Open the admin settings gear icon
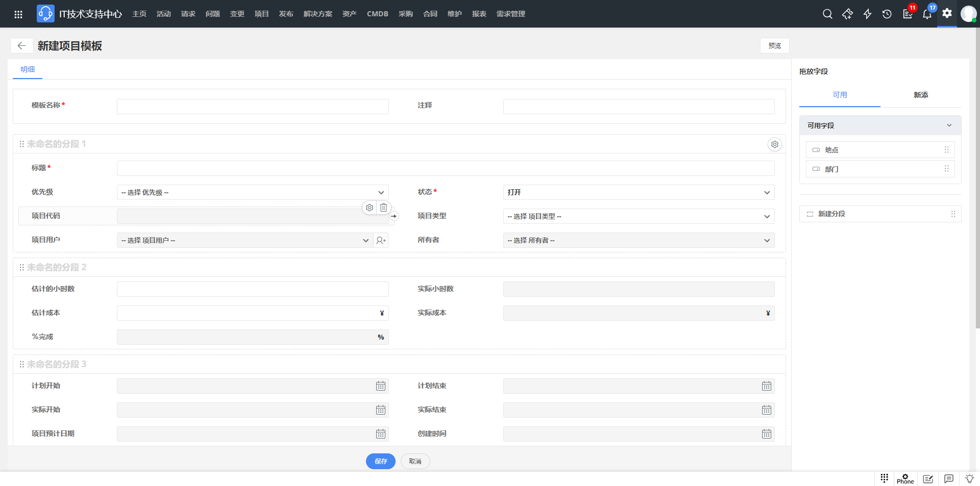Image resolution: width=980 pixels, height=486 pixels. (947, 13)
